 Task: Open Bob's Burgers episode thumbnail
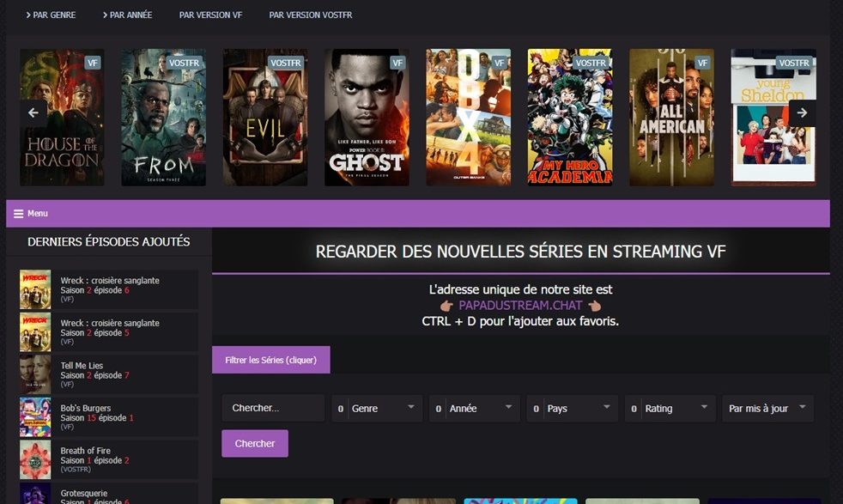click(x=35, y=417)
